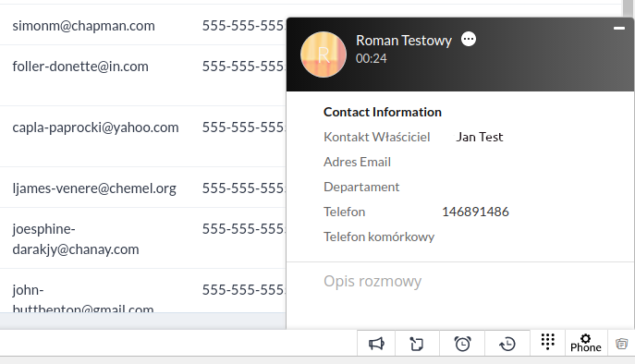Open more options next to Roman Testowy
The width and height of the screenshot is (635, 364).
[x=469, y=40]
